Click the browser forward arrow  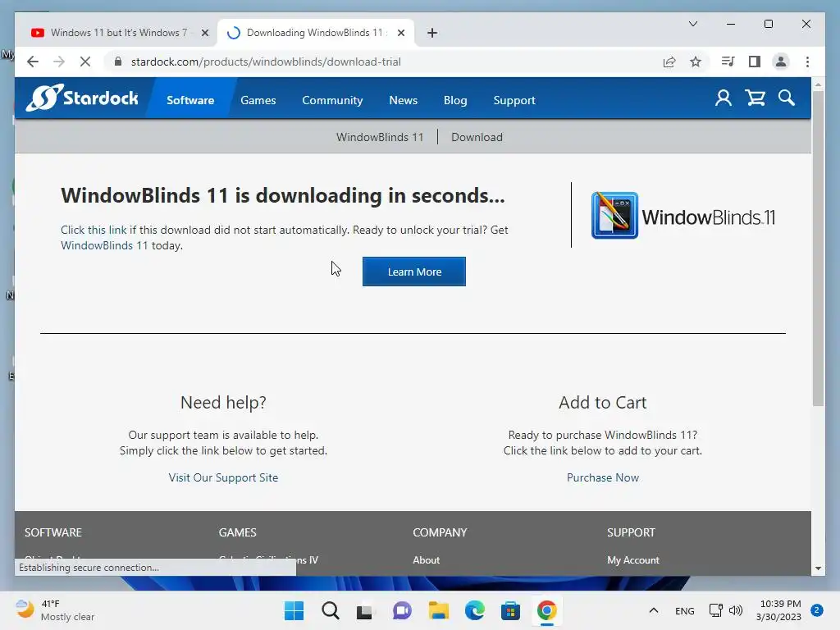click(x=59, y=62)
